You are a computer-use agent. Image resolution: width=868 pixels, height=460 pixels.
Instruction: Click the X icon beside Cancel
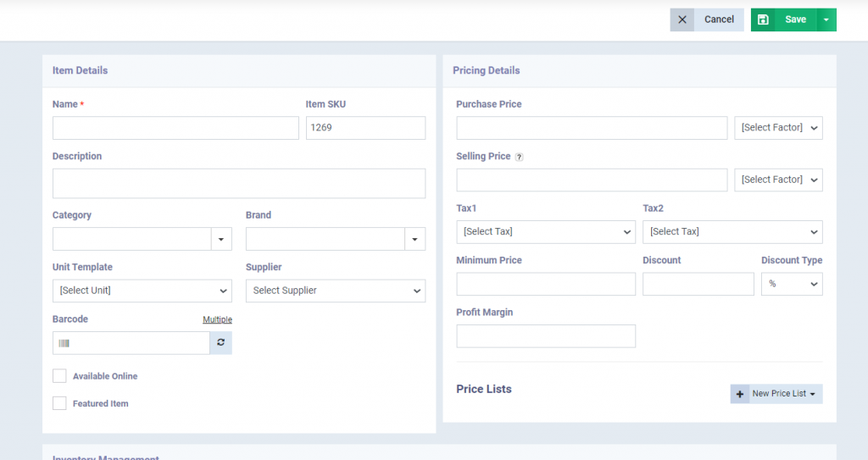pyautogui.click(x=682, y=19)
